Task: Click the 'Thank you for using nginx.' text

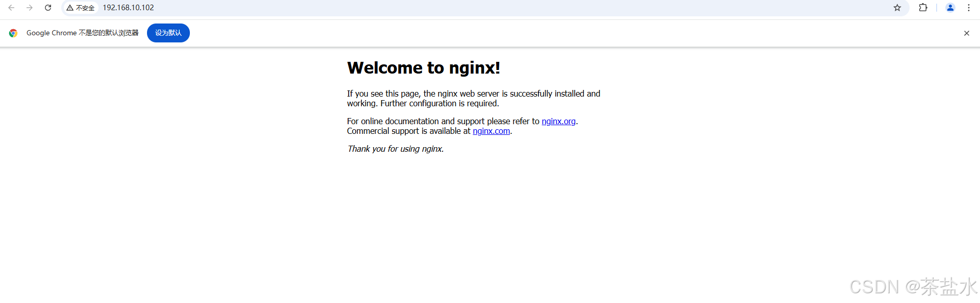Action: click(x=396, y=149)
